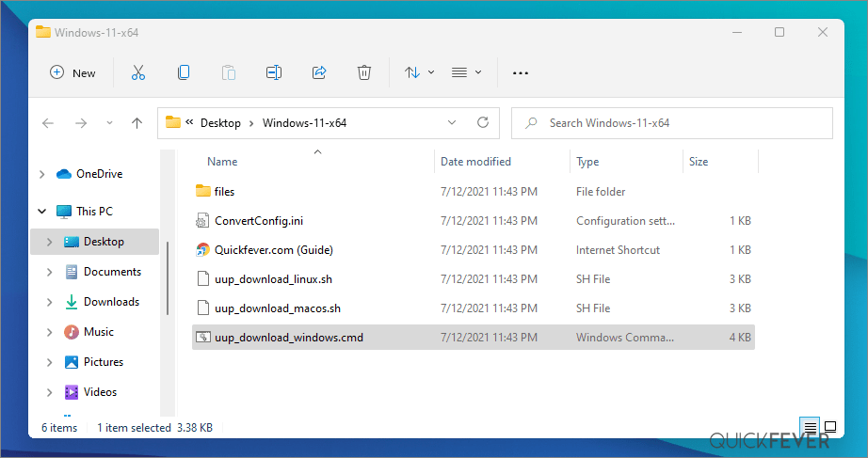Image resolution: width=868 pixels, height=458 pixels.
Task: Collapse the This PC tree node
Action: (x=42, y=212)
